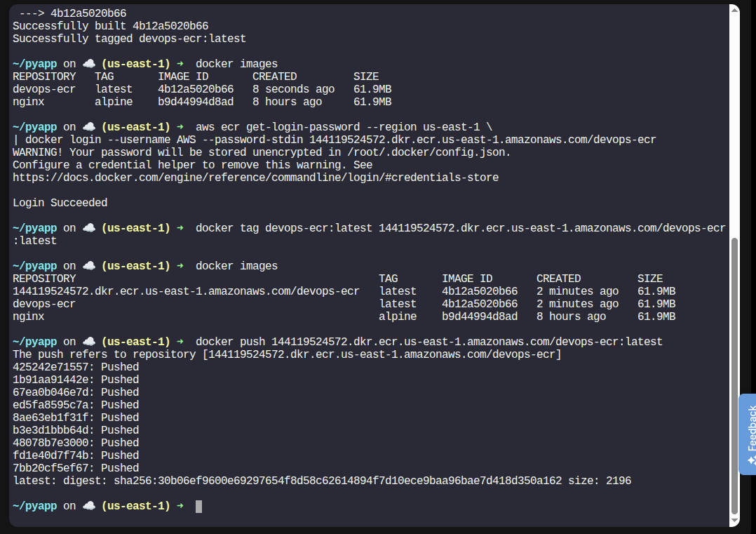756x534 pixels.
Task: Click the sha256 digest line
Action: pos(322,481)
